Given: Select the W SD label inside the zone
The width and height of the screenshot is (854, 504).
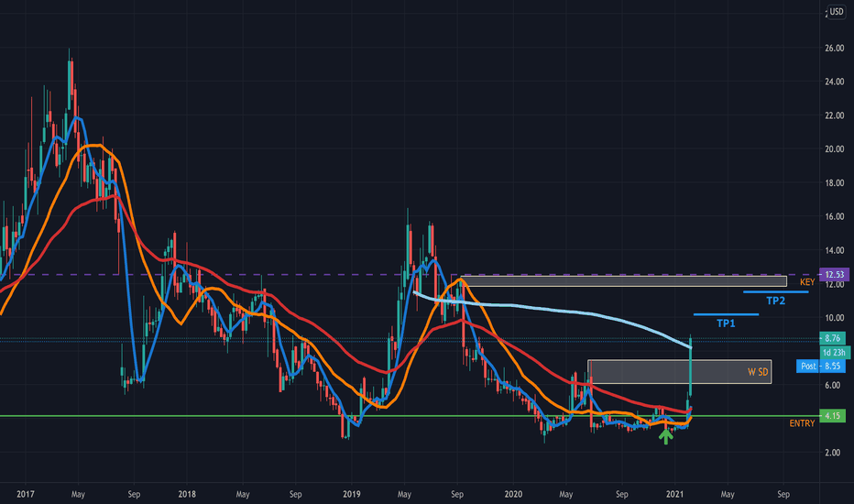Looking at the screenshot, I should coord(758,372).
